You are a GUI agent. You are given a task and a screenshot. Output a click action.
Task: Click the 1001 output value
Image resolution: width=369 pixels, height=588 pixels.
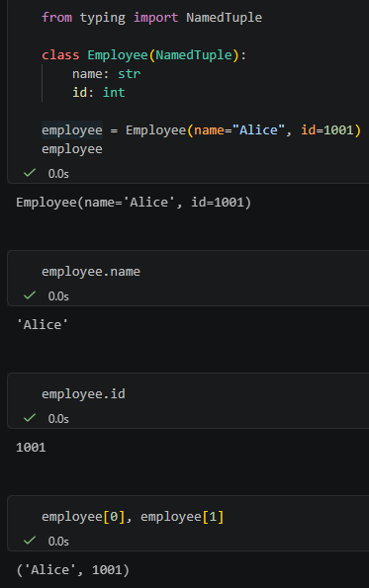[x=31, y=448]
